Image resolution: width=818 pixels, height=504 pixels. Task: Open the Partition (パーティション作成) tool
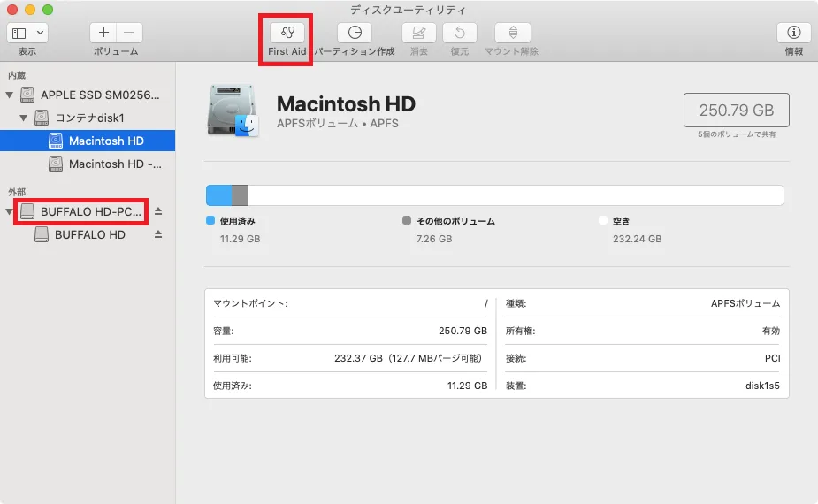click(355, 33)
